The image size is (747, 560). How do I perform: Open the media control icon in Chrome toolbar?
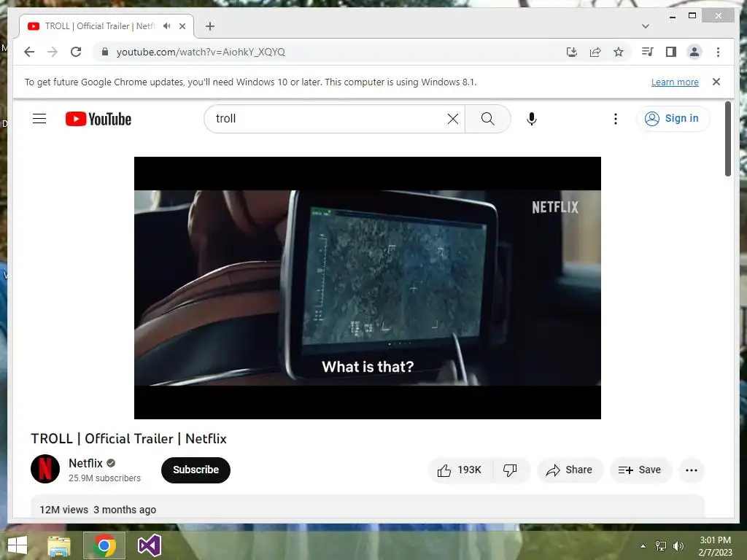coord(648,52)
